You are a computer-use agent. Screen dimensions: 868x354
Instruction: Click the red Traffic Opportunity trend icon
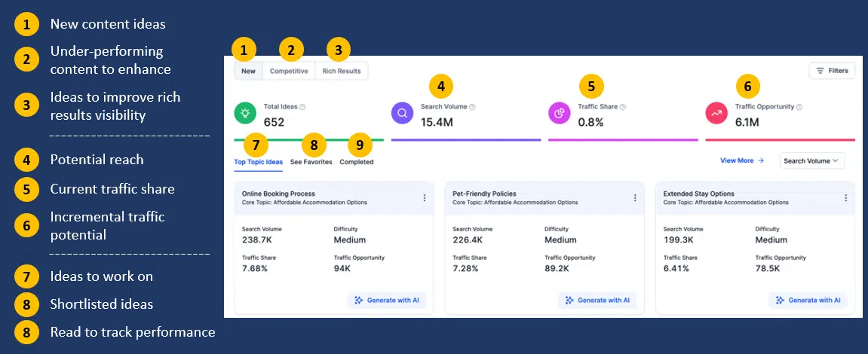pyautogui.click(x=716, y=114)
